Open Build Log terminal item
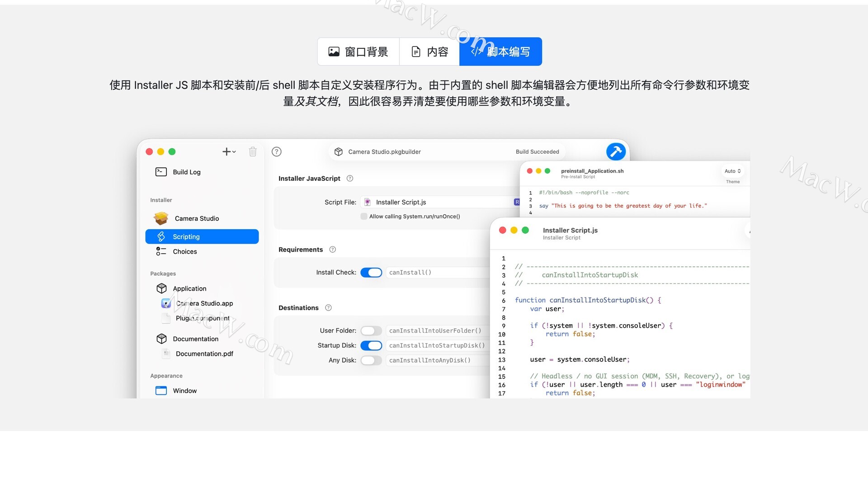Image resolution: width=868 pixels, height=491 pixels. pyautogui.click(x=186, y=172)
